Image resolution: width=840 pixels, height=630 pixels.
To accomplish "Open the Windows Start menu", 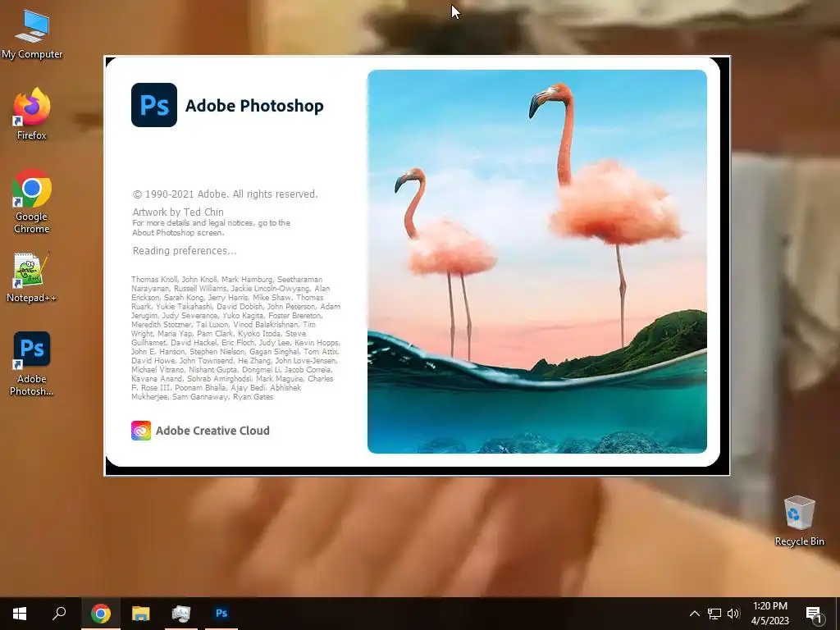I will (x=20, y=614).
